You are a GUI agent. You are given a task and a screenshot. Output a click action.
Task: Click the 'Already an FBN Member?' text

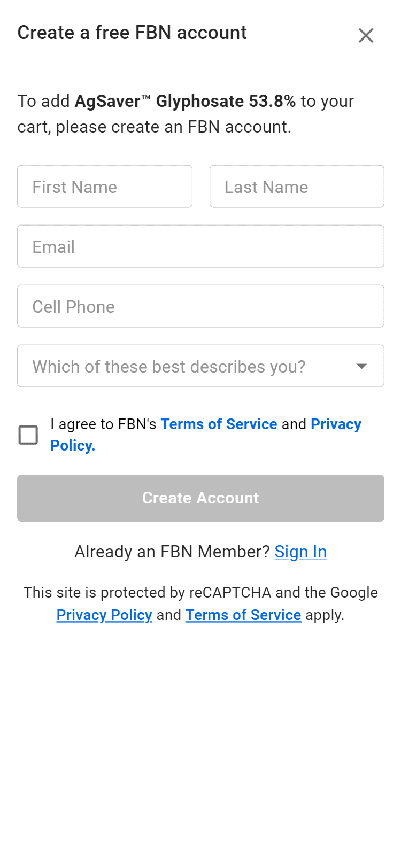(172, 552)
